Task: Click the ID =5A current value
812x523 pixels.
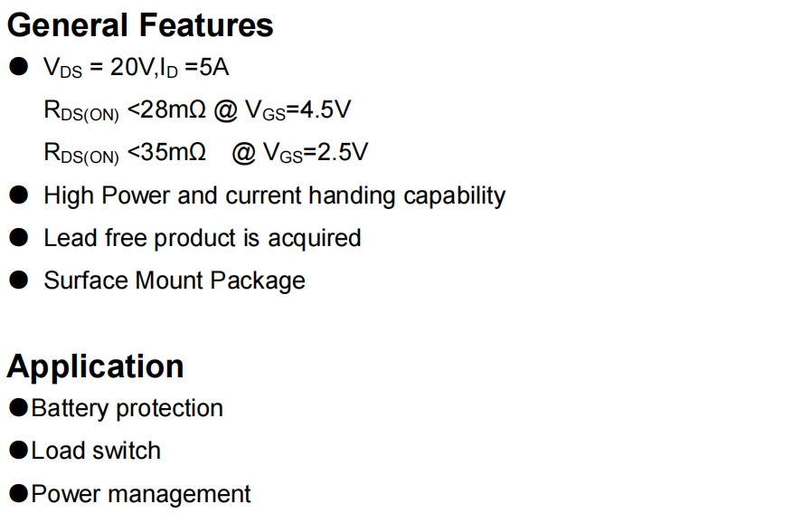Action: [191, 68]
